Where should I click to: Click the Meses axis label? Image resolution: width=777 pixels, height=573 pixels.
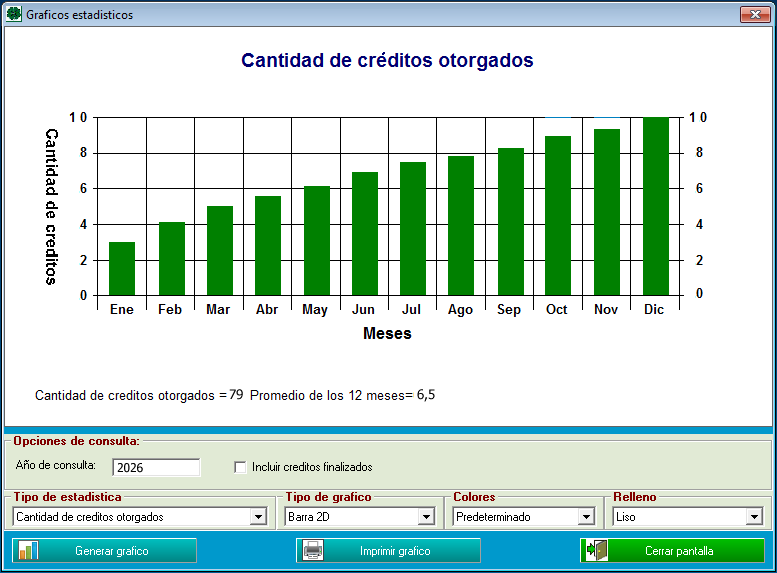pyautogui.click(x=387, y=334)
